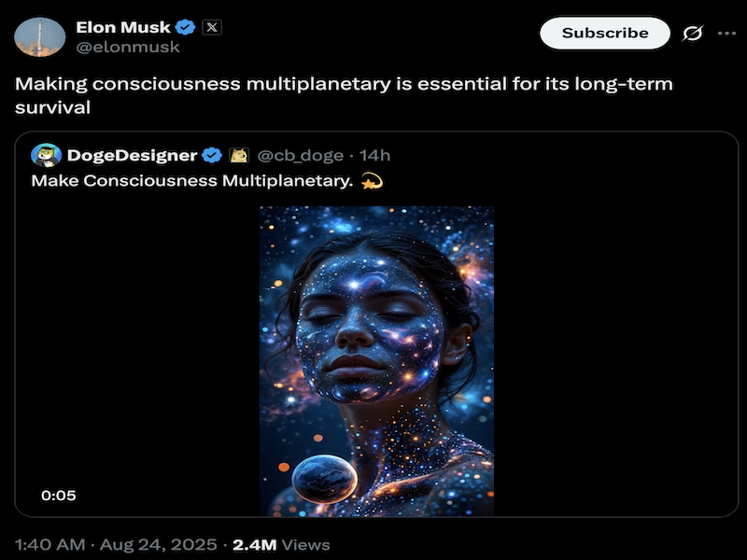Viewport: 747px width, 560px height.
Task: Open DogeDesigner's profile avatar
Action: (x=45, y=155)
